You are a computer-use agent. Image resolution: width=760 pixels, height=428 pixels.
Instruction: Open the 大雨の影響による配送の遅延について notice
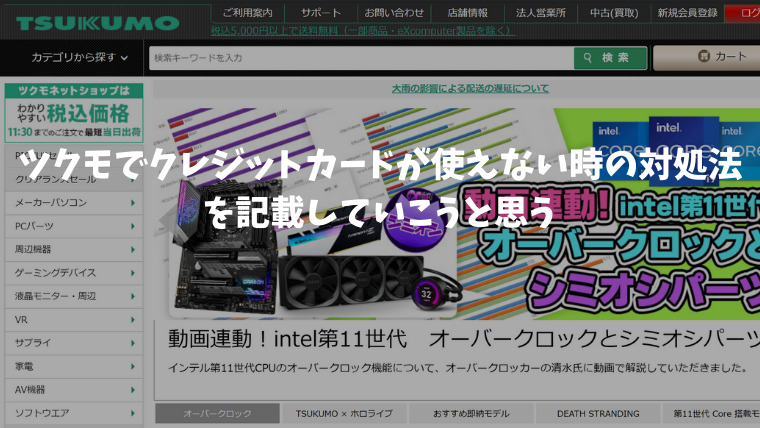point(470,89)
